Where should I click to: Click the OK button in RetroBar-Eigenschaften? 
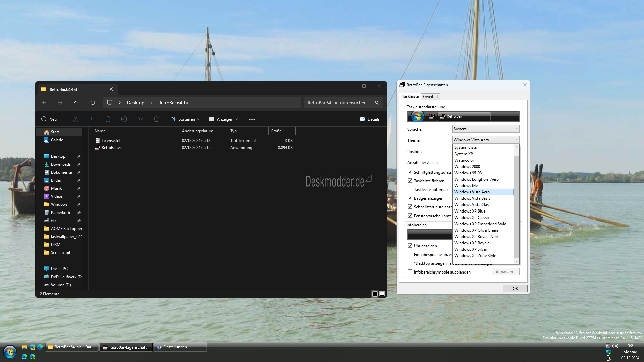point(515,288)
